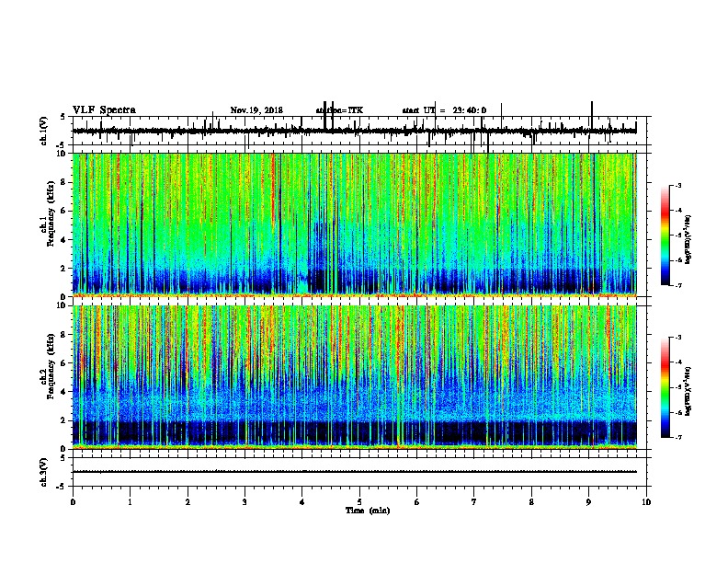Click the ch.2 "Frequency (kHz)" axis label
728x563 pixels.
[51, 366]
